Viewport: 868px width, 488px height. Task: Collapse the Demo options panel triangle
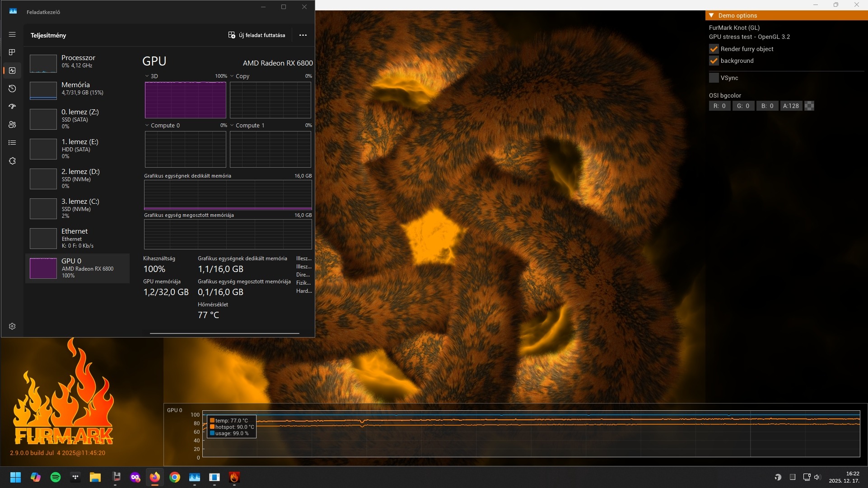click(x=712, y=15)
